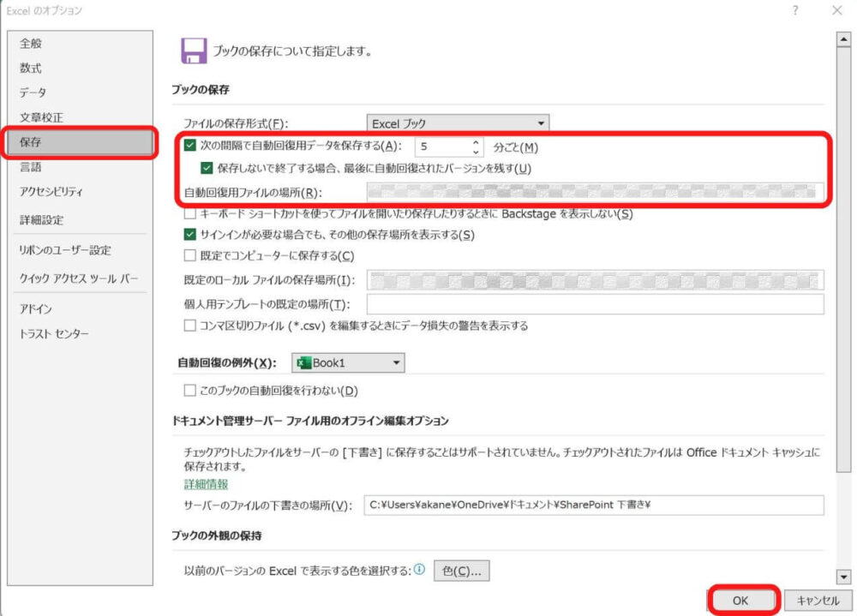This screenshot has height=616, width=857.
Task: Open the 自動回復の例外 Book1 dropdown
Action: point(348,363)
